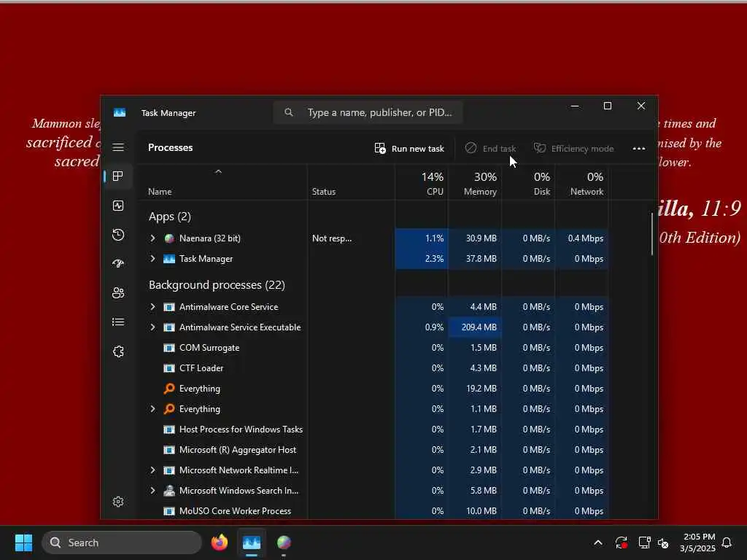Sort by the Memory column header
The height and width of the screenshot is (560, 747).
point(474,183)
